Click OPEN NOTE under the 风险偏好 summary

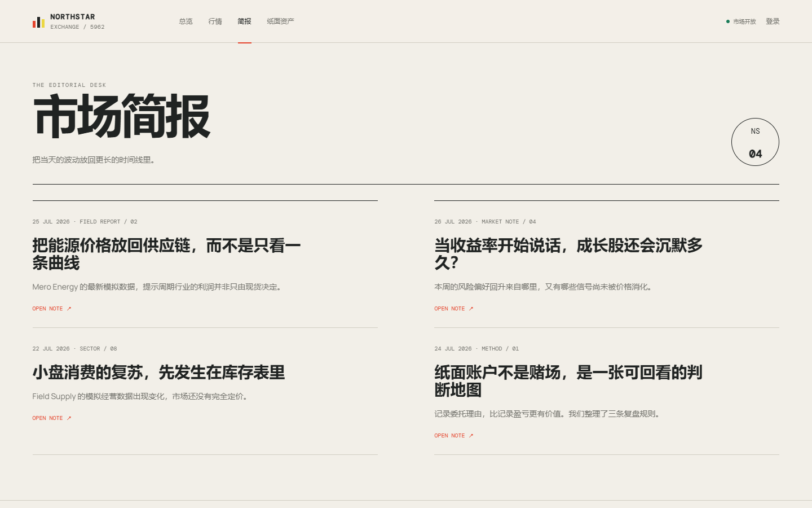pyautogui.click(x=454, y=309)
